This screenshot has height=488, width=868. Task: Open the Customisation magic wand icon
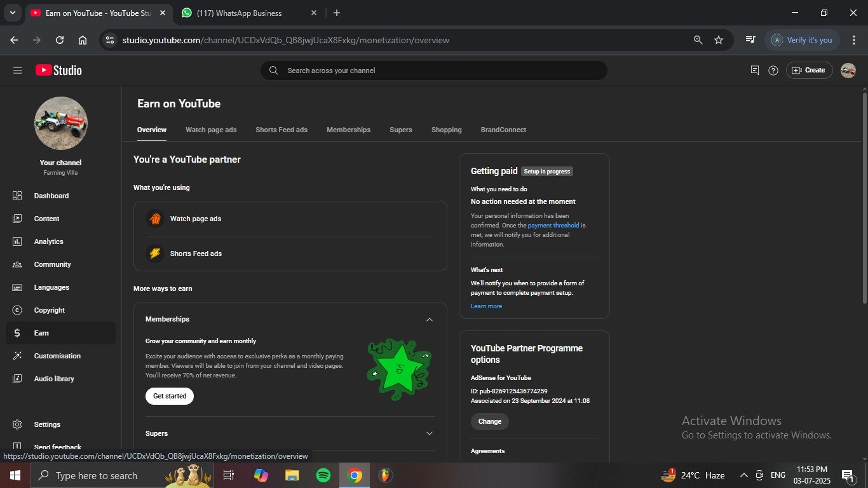[x=17, y=356]
